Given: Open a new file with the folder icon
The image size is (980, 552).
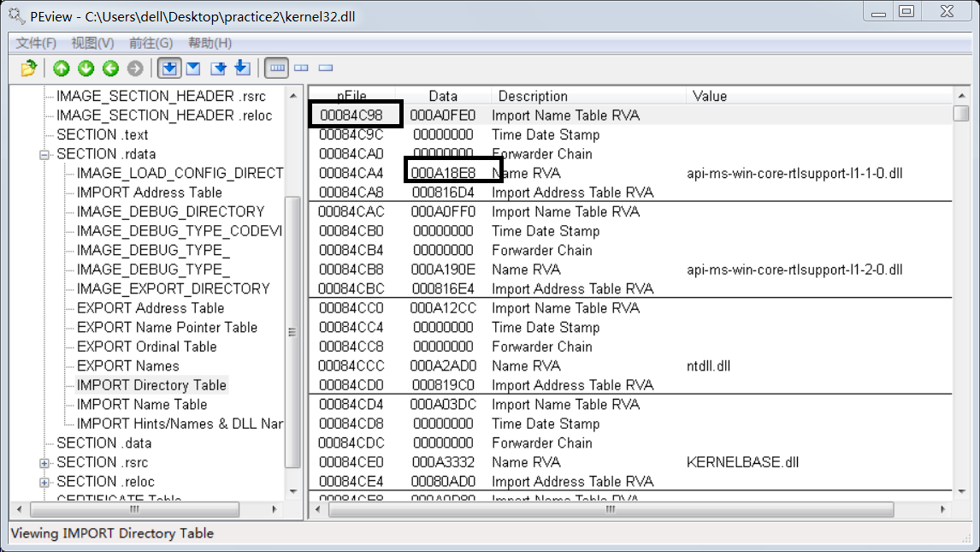Looking at the screenshot, I should 28,68.
